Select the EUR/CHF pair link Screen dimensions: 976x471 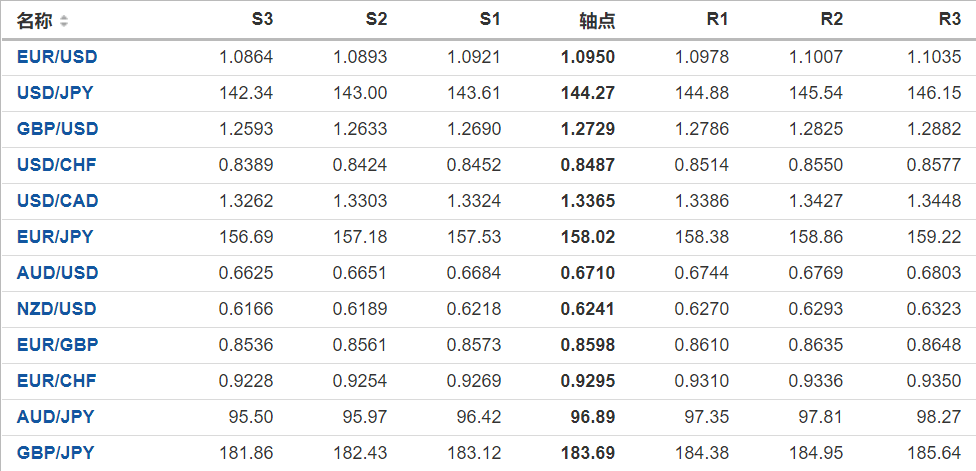pyautogui.click(x=56, y=381)
